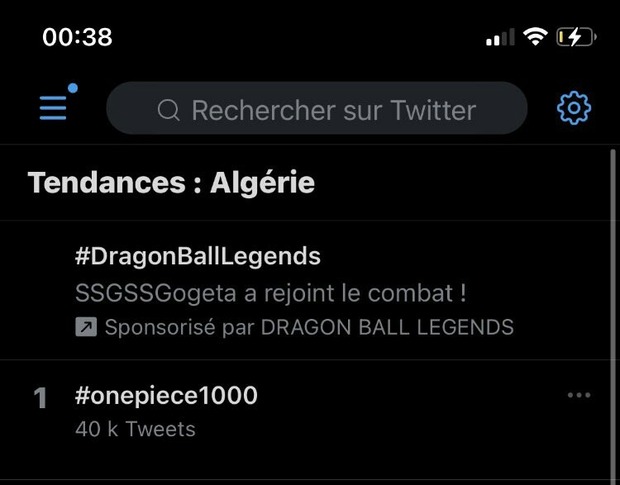Open the hamburger navigation menu

point(53,108)
